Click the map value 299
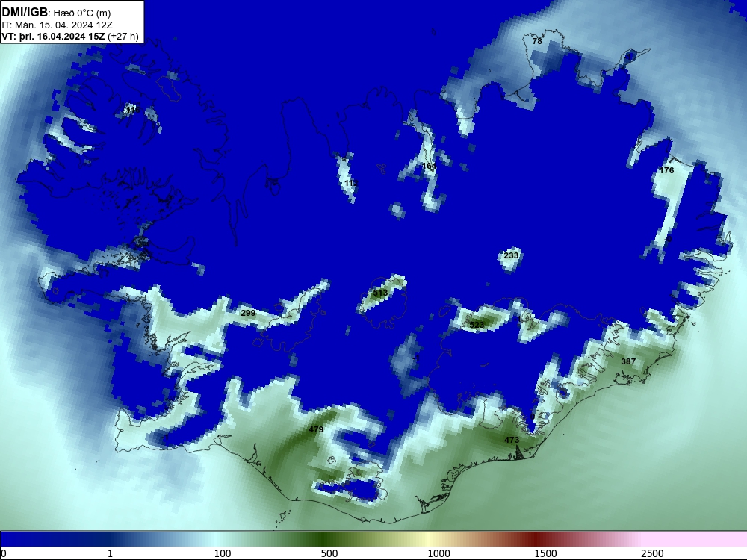 [248, 314]
